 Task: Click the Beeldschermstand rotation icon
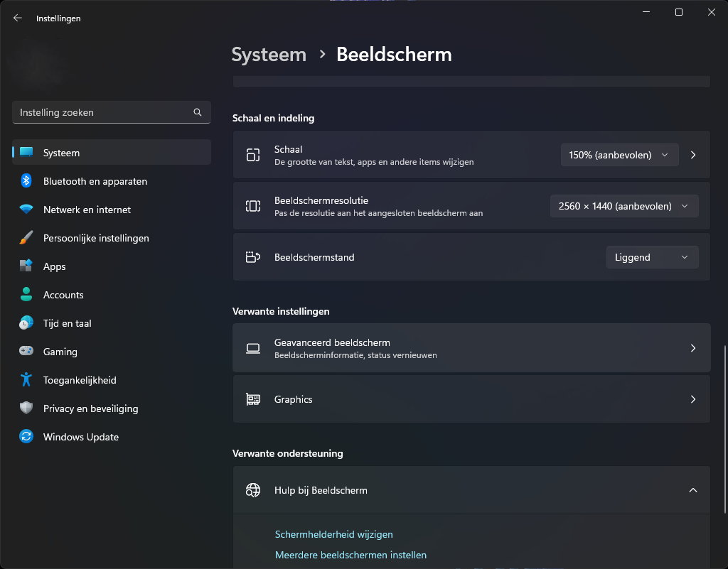[253, 257]
